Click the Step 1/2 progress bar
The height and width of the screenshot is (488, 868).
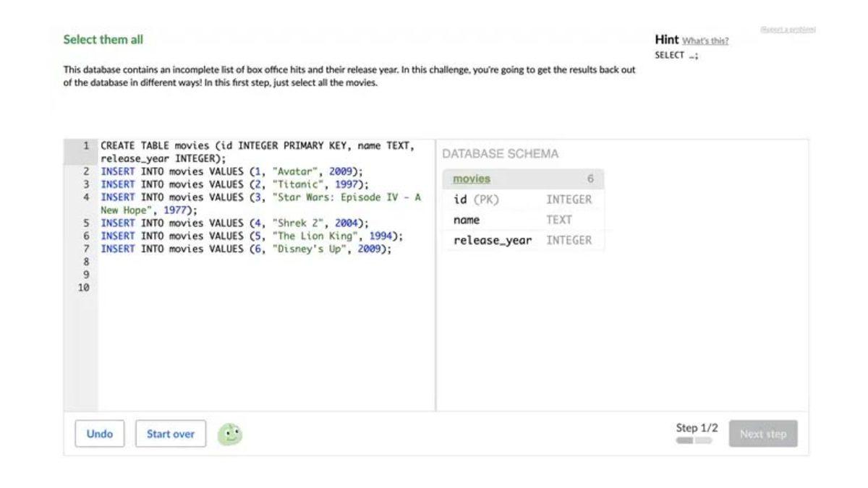(x=694, y=440)
